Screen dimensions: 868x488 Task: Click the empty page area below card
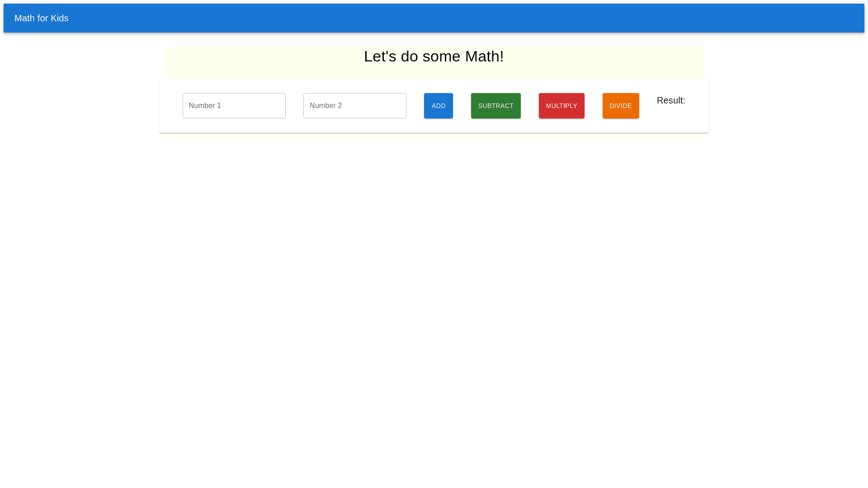(x=434, y=294)
